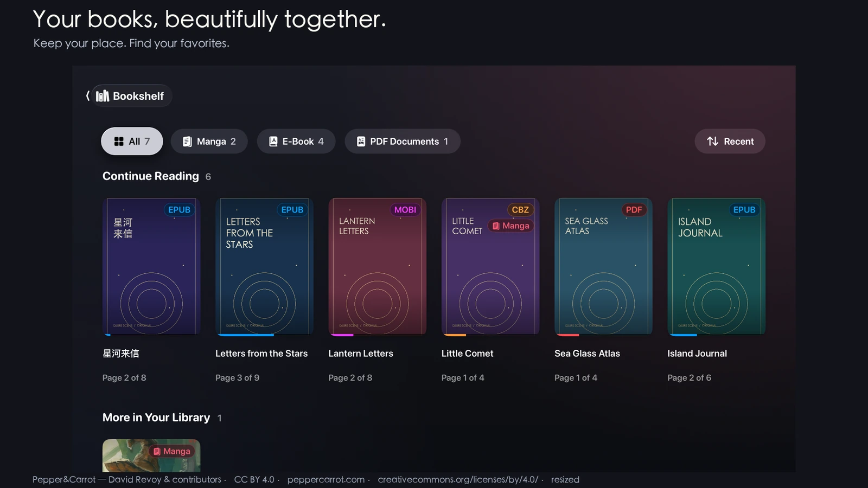Click the manga icon in Manga tab
The height and width of the screenshot is (488, 868).
tap(187, 142)
